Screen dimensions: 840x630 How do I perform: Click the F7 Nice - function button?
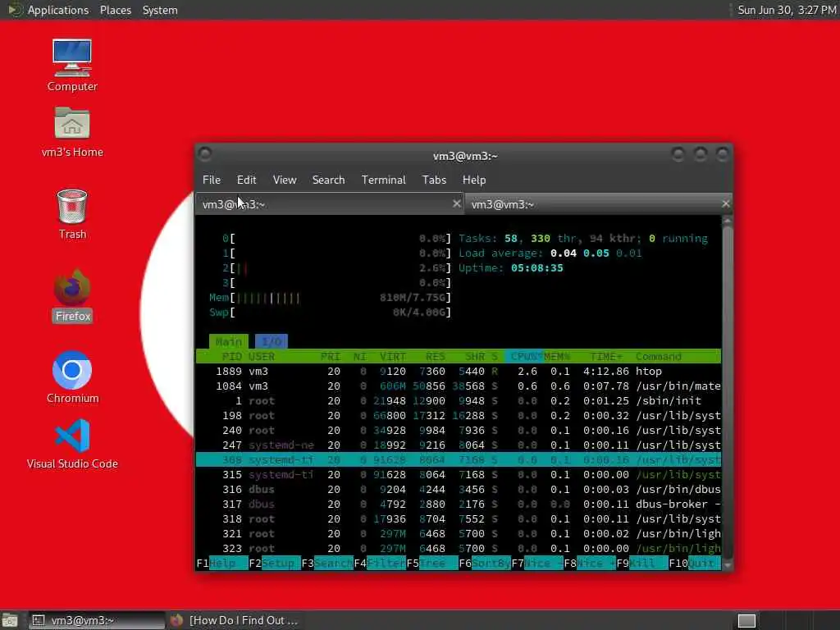536,563
